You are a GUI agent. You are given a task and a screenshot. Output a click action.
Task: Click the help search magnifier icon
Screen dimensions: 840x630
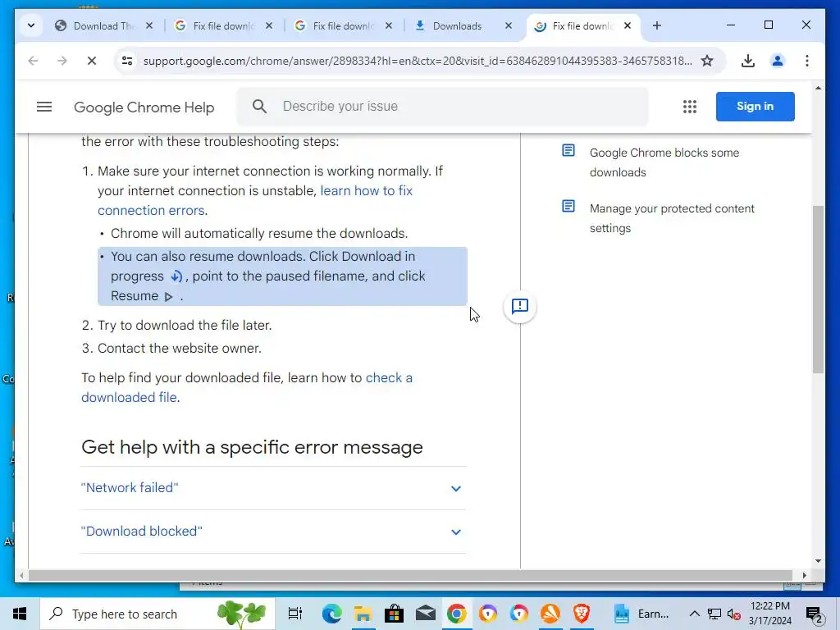[x=260, y=106]
